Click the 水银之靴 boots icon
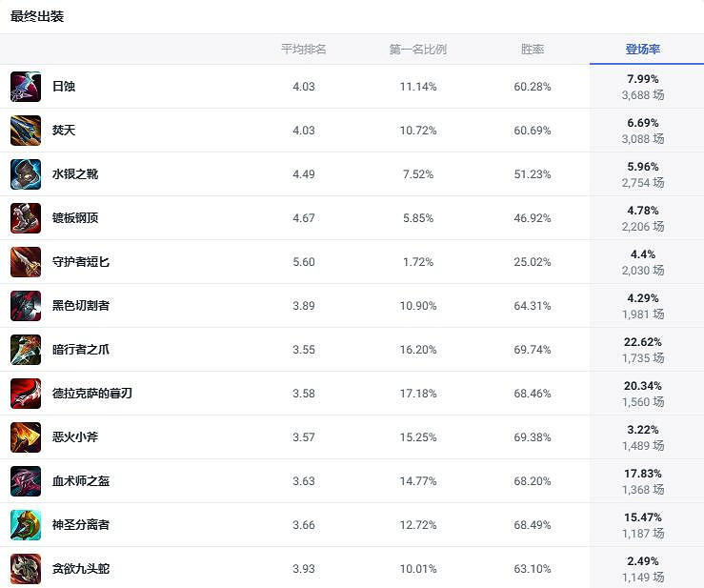Image resolution: width=704 pixels, height=588 pixels. [x=26, y=174]
